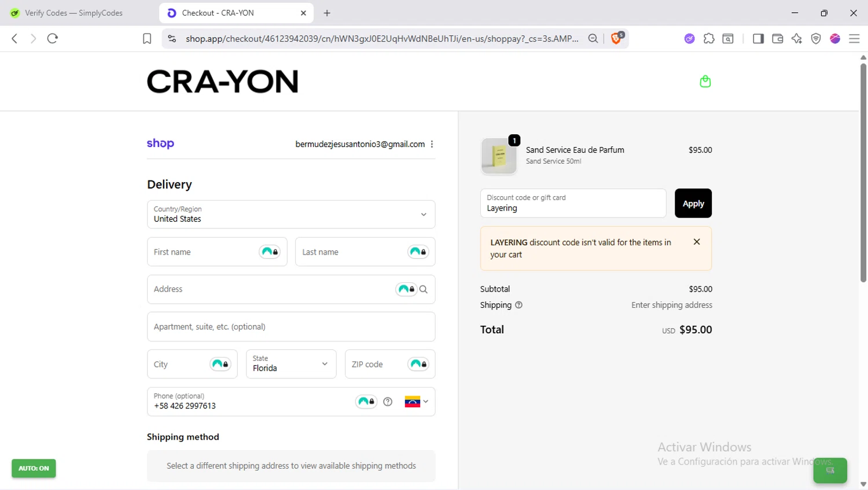Open Brave Shields lion icon
The height and width of the screenshot is (490, 868).
(x=617, y=38)
